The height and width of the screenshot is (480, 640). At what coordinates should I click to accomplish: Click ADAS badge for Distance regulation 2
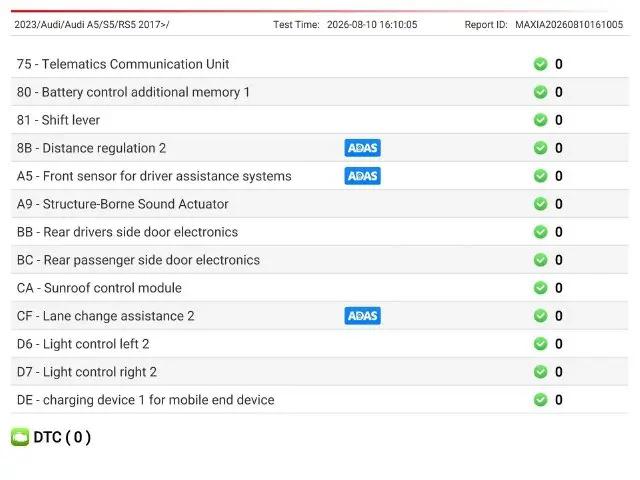point(362,148)
